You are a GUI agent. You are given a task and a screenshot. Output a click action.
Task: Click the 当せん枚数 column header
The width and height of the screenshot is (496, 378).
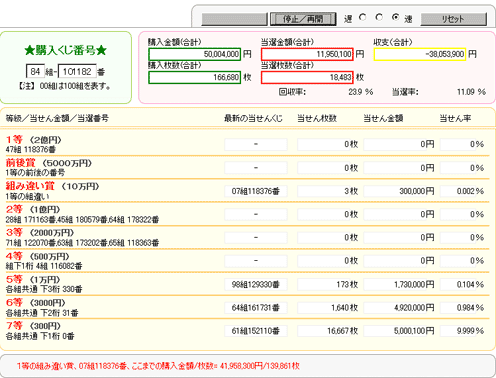317,118
